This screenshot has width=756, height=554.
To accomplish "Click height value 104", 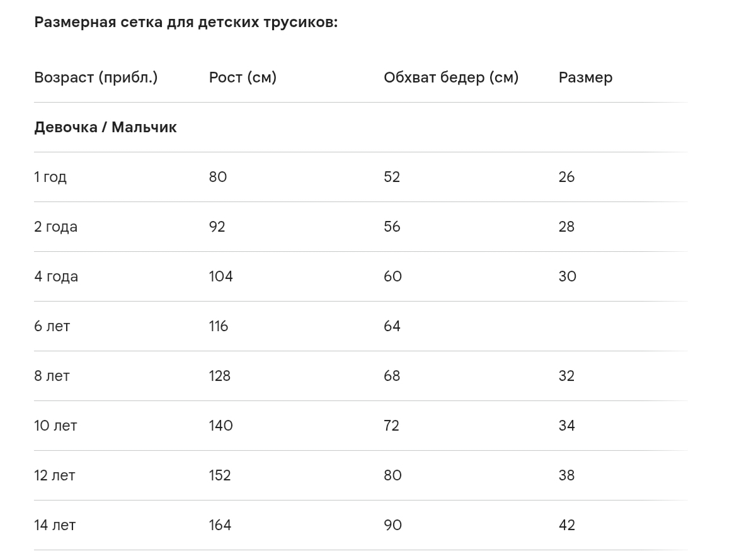I will (221, 276).
